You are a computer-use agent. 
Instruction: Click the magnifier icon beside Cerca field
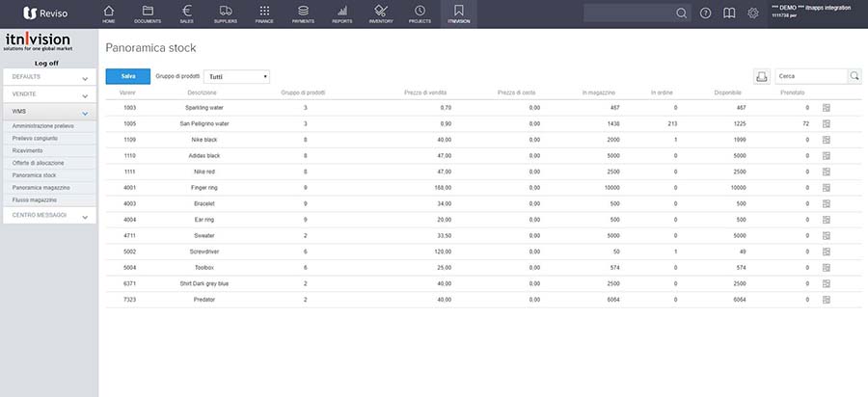854,76
